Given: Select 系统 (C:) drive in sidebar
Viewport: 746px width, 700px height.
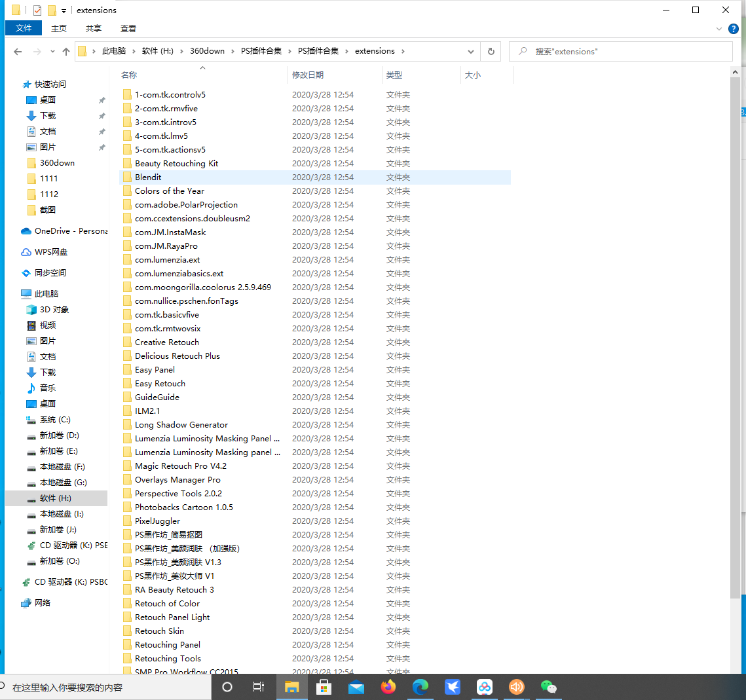Looking at the screenshot, I should coord(48,420).
